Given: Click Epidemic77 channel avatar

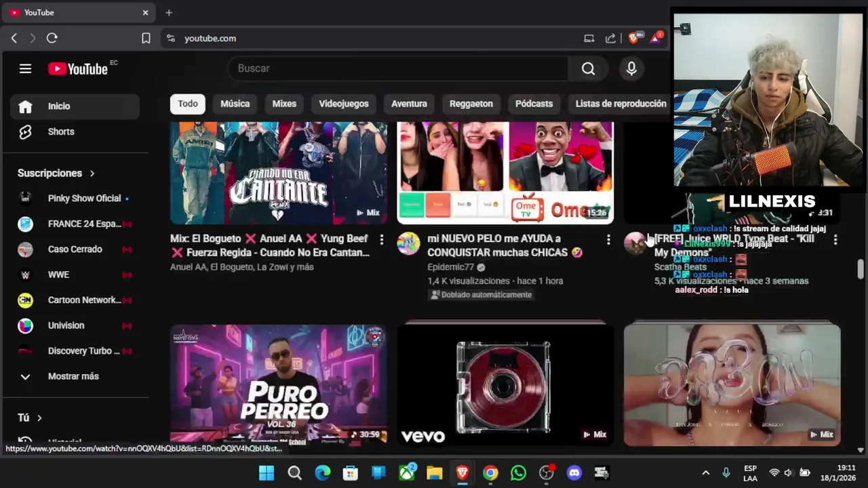Looking at the screenshot, I should pos(408,243).
